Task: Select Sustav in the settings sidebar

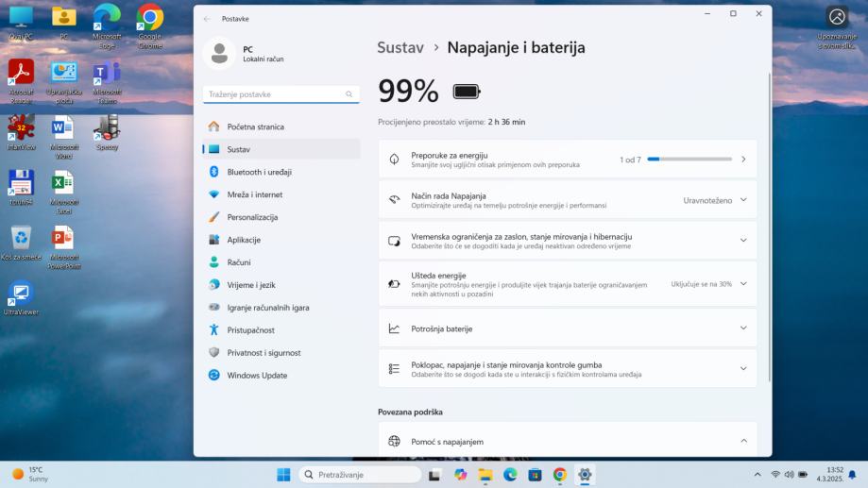Action: (x=281, y=149)
